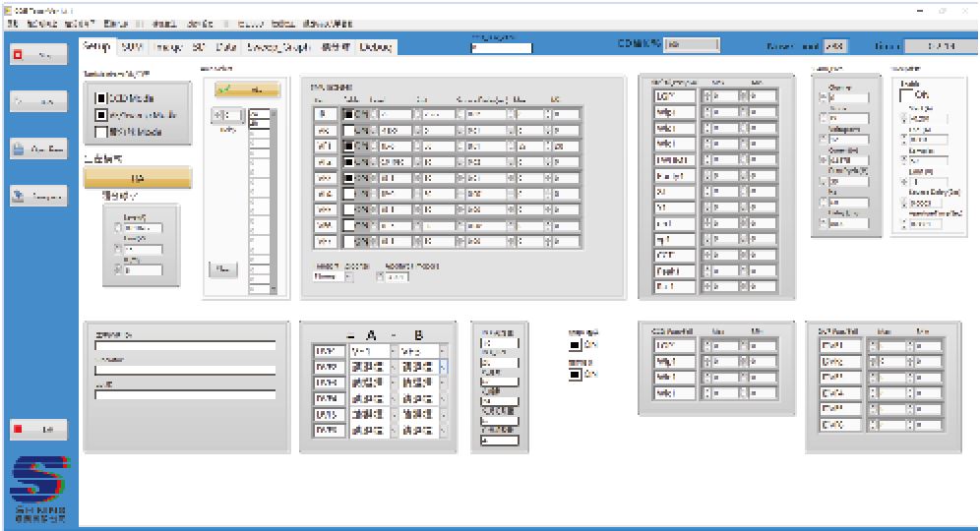Click the third long text field in the bottom-left panel

click(185, 395)
